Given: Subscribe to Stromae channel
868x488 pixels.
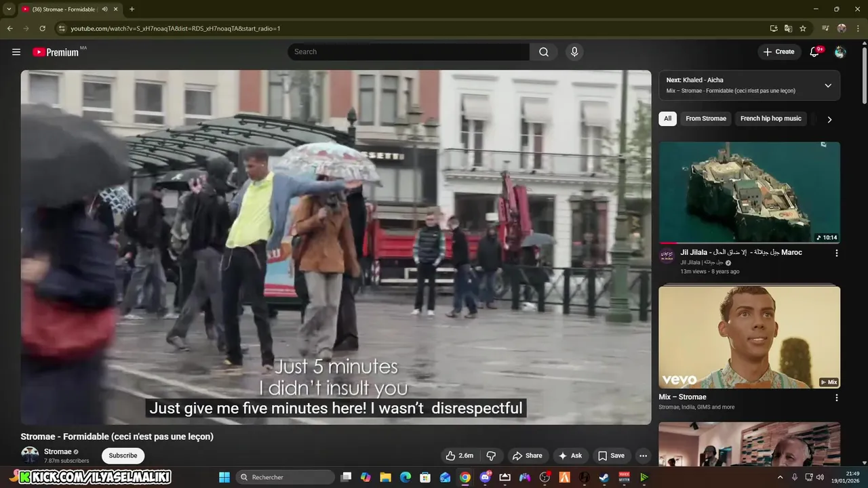Looking at the screenshot, I should pos(123,455).
